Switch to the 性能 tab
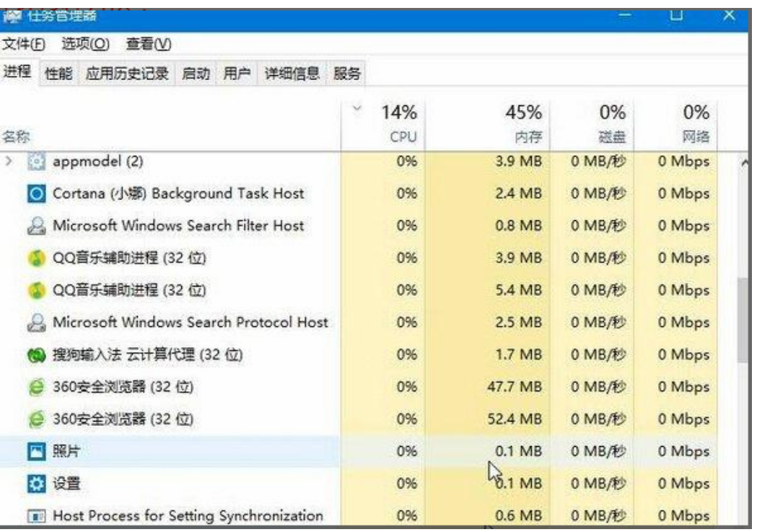Screen dimensions: 757x532 [58, 73]
